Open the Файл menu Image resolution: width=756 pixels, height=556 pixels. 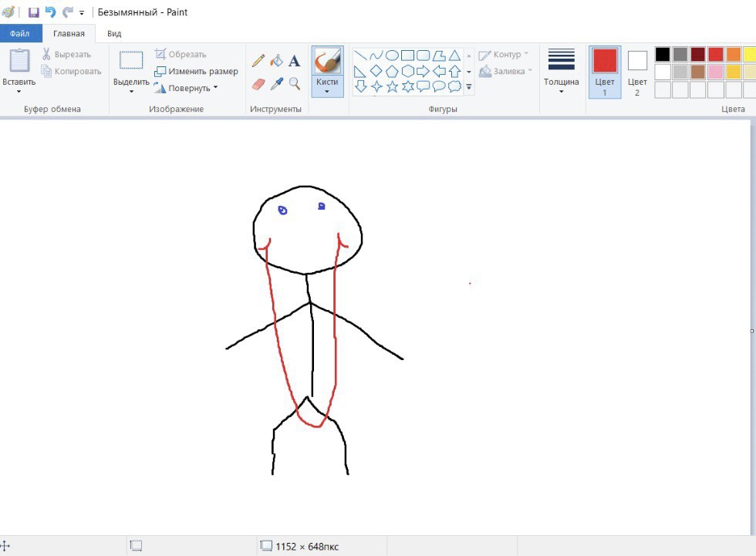click(21, 33)
